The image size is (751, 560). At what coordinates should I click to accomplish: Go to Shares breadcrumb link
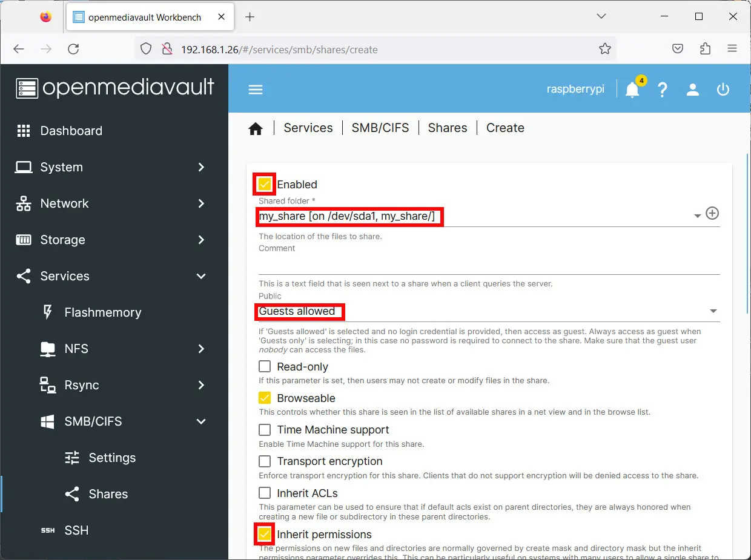[x=447, y=128]
